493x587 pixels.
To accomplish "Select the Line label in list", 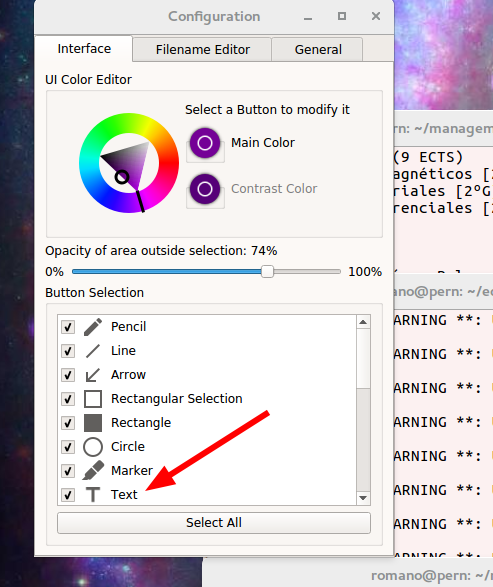I will 123,351.
